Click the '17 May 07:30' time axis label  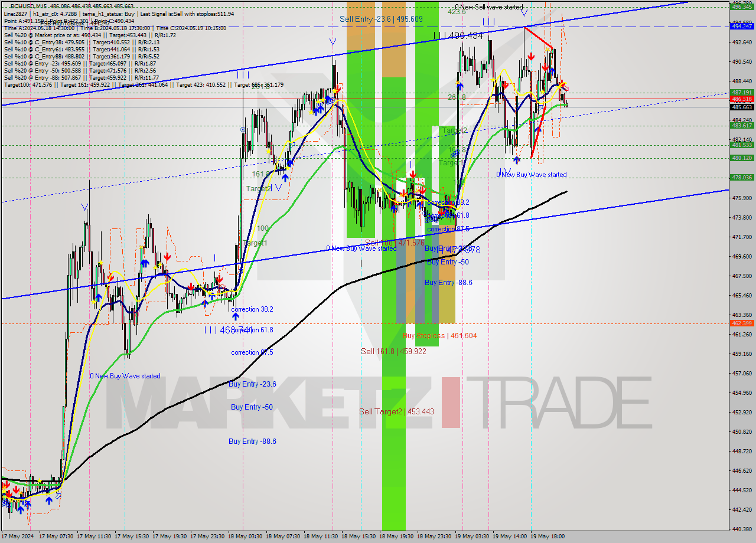point(57,537)
